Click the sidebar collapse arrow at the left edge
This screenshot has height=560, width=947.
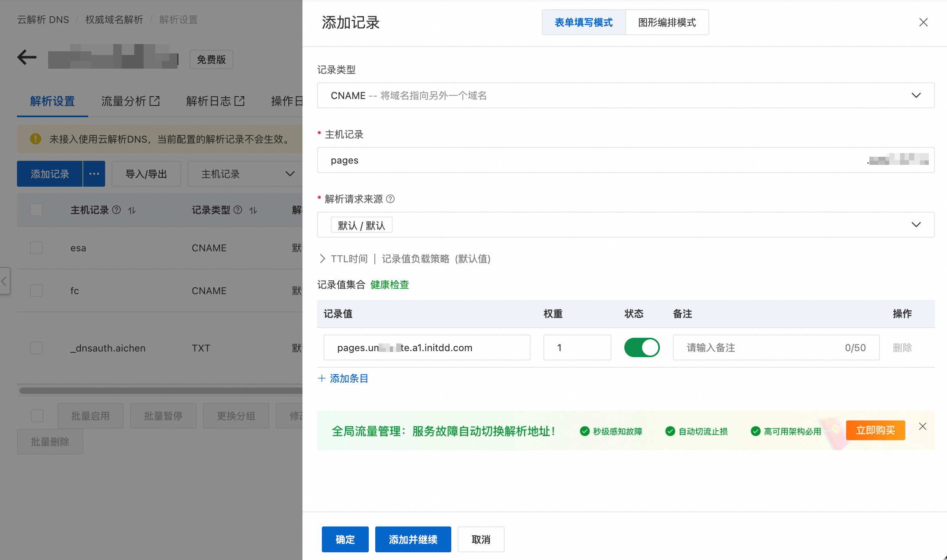point(4,281)
